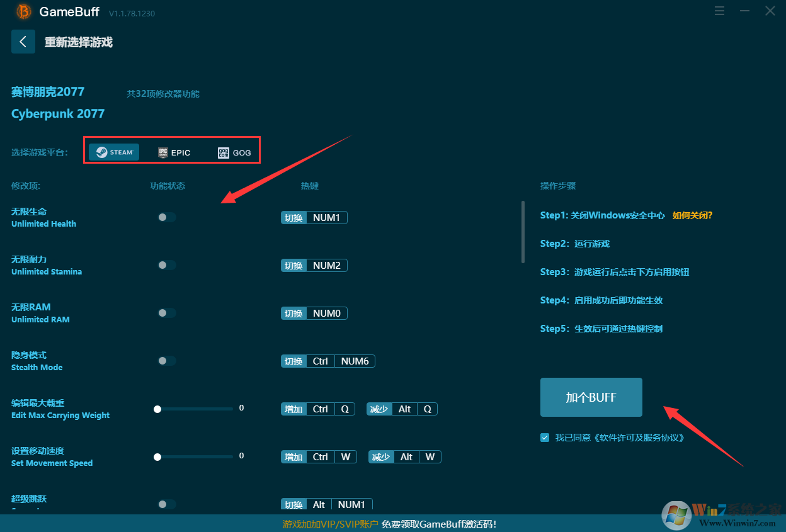This screenshot has height=532, width=786.
Task: Select the Epic Games platform
Action: coord(174,152)
